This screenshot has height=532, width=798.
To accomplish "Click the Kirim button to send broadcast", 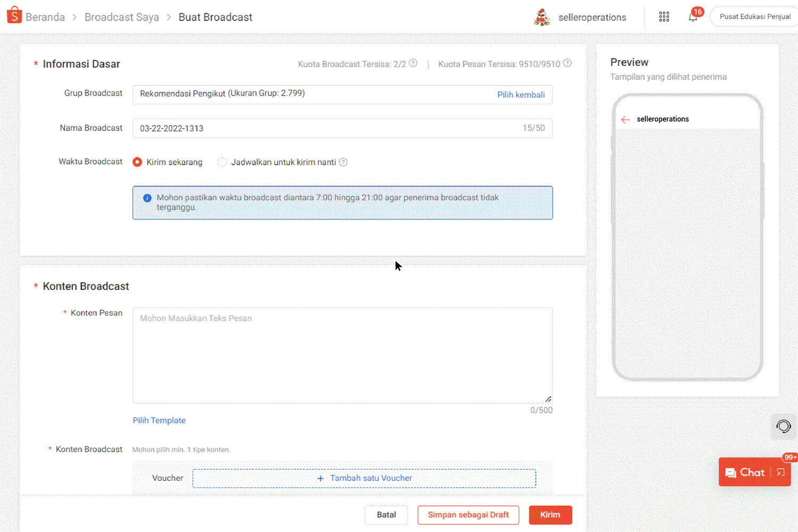I will 550,514.
